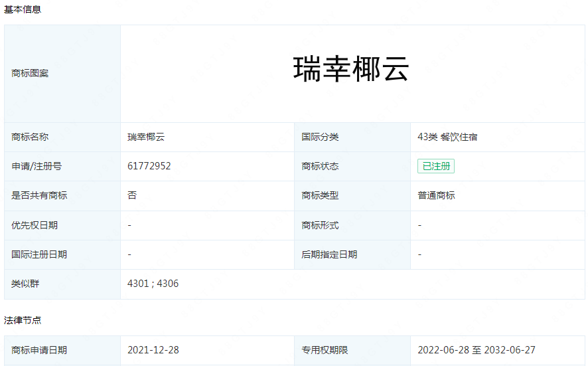This screenshot has height=366, width=588.
Task: Click the 已注册 status badge
Action: tap(436, 166)
